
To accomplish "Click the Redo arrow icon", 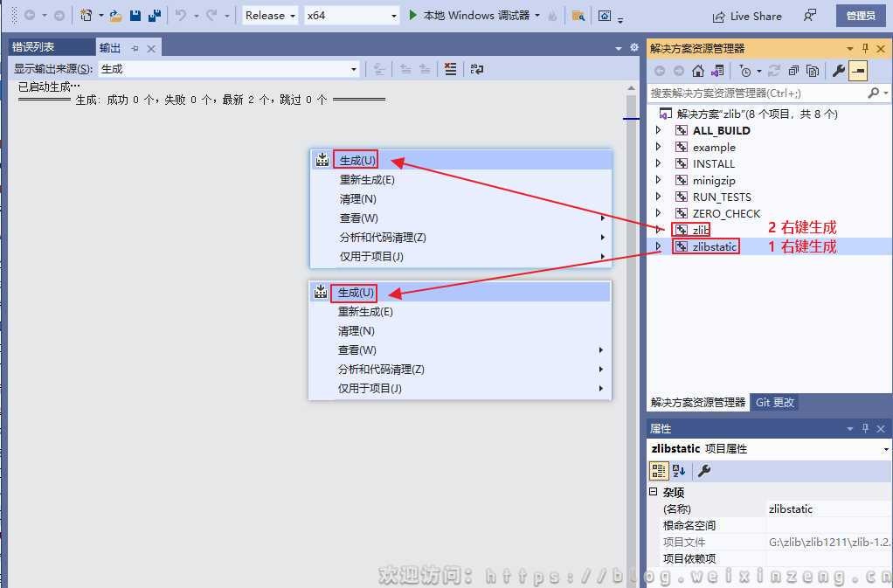I will 211,16.
